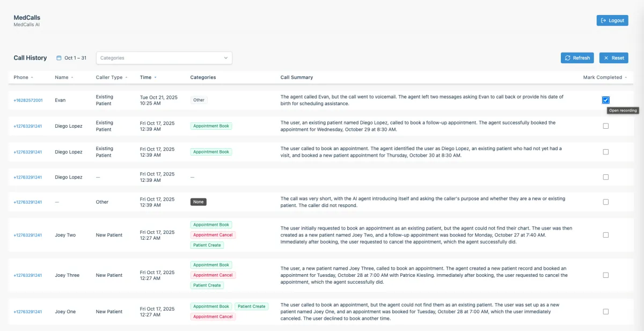This screenshot has width=644, height=331.
Task: Open the Categories filter dropdown
Action: pos(164,57)
